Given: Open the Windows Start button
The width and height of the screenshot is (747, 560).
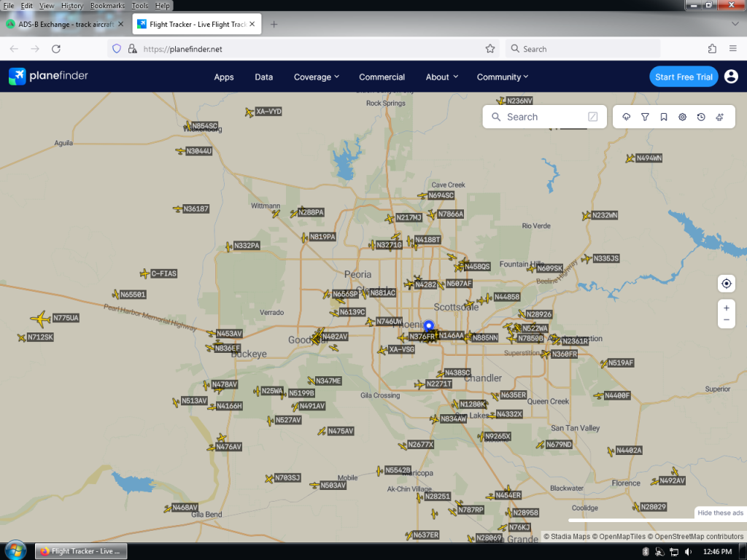Looking at the screenshot, I should tap(15, 551).
